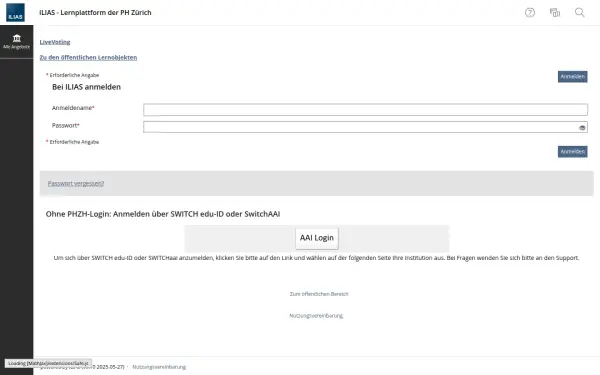Open the help question mark icon
Viewport: 600px width, 375px height.
pos(530,13)
